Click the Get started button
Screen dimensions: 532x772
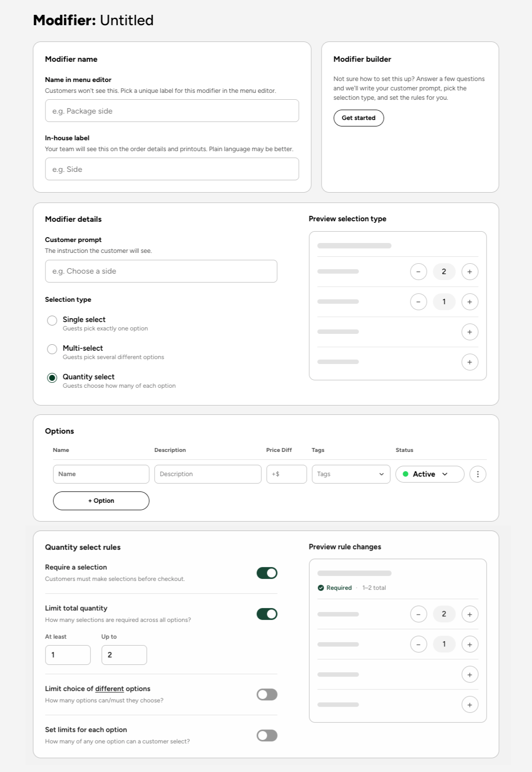359,118
